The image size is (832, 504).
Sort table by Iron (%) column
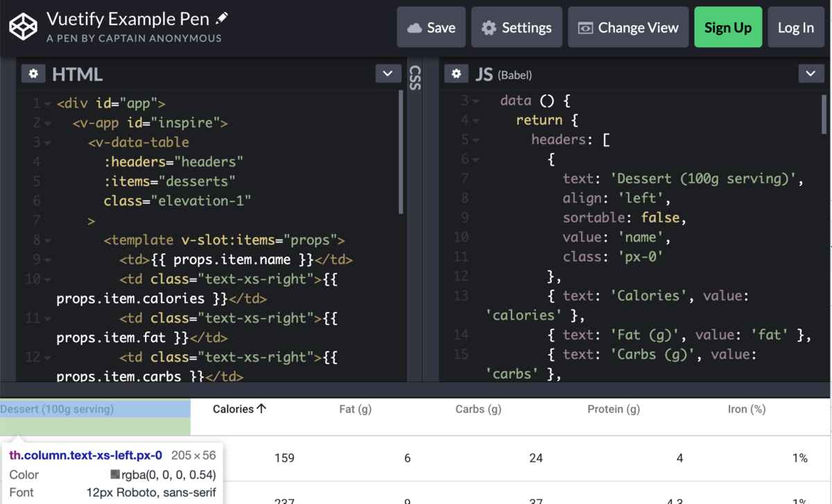(747, 409)
